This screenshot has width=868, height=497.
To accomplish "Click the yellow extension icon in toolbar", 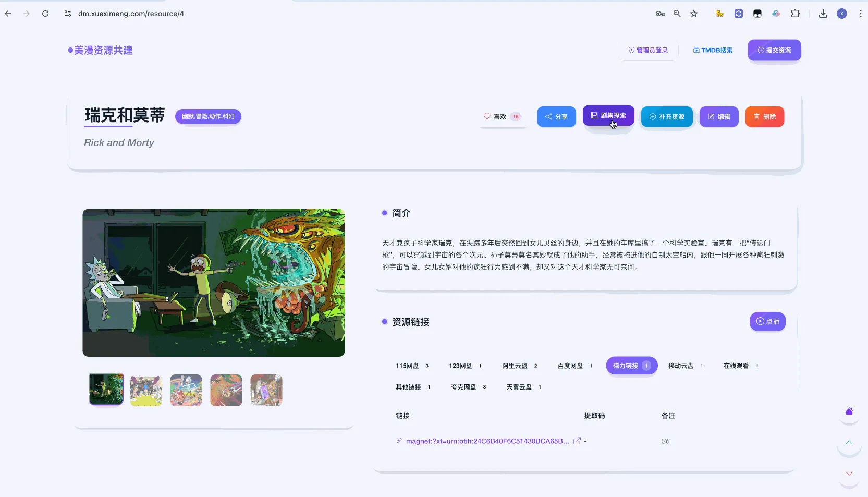I will tap(719, 14).
